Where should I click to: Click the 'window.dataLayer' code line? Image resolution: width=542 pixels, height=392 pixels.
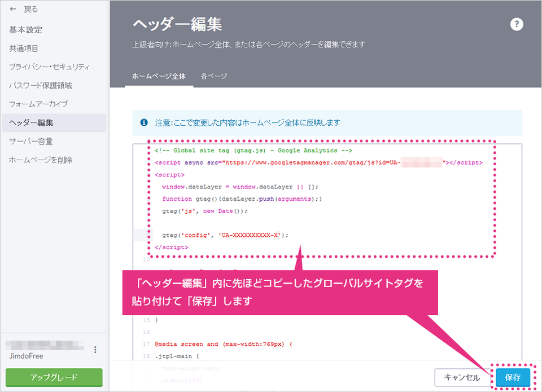point(240,187)
